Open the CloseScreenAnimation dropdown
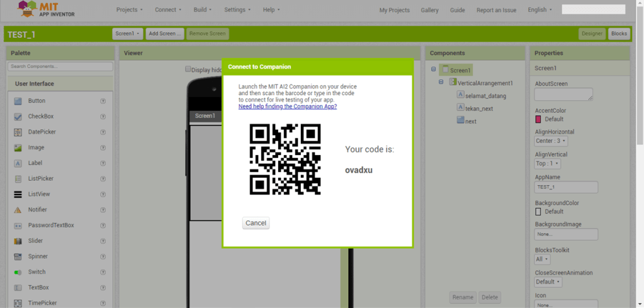Screen dimensions: 644x308 pos(548,282)
